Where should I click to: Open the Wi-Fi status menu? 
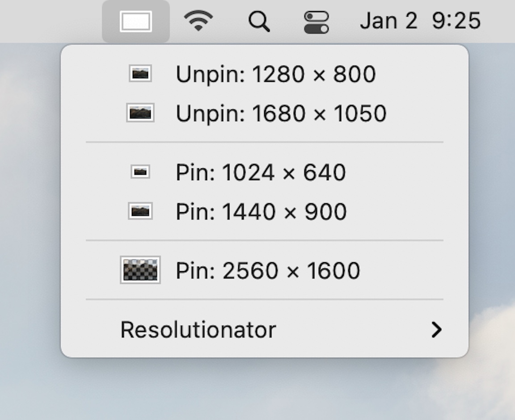click(x=198, y=21)
